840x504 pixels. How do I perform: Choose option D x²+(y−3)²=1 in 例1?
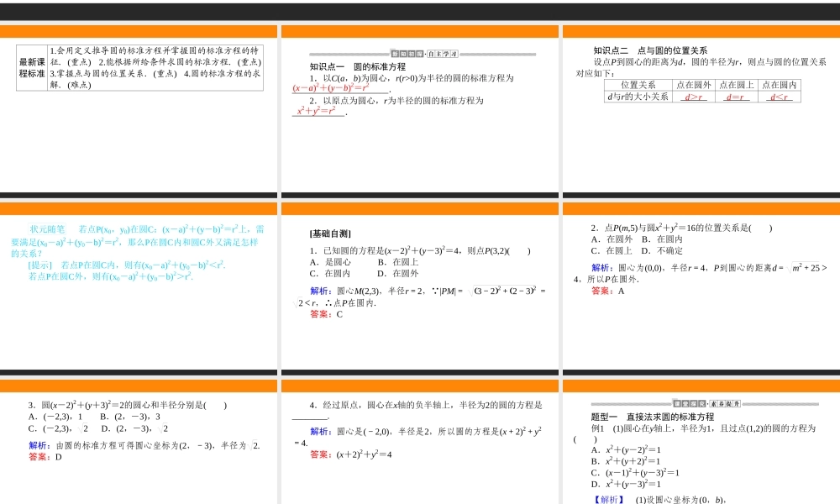pos(627,484)
